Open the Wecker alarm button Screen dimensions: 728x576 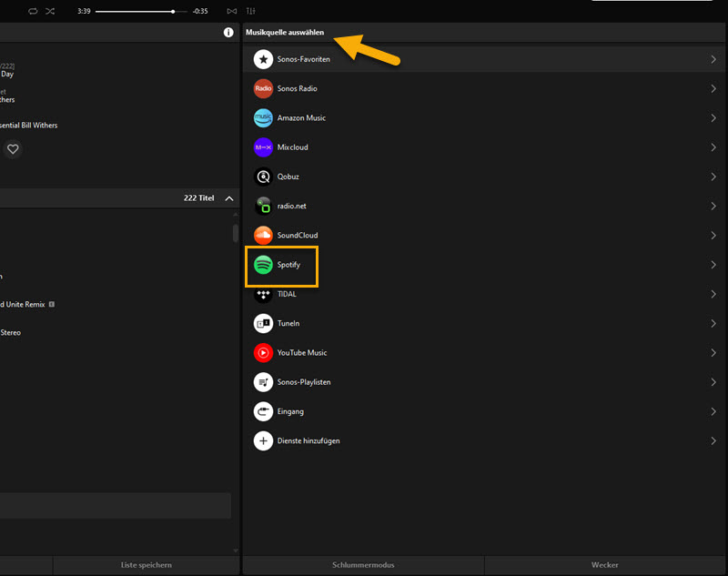[x=605, y=565]
